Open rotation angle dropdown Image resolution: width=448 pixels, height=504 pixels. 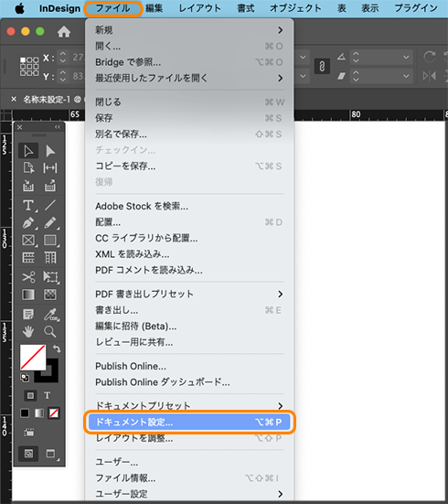tap(406, 58)
